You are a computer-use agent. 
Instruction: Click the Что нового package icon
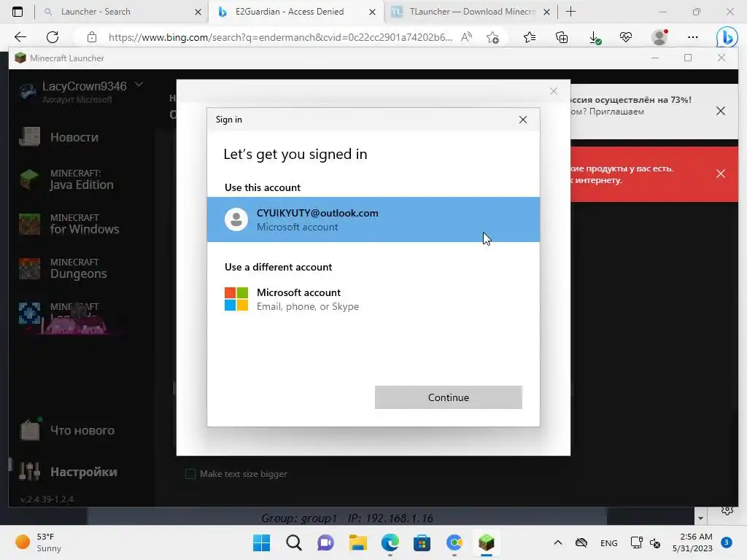click(29, 429)
